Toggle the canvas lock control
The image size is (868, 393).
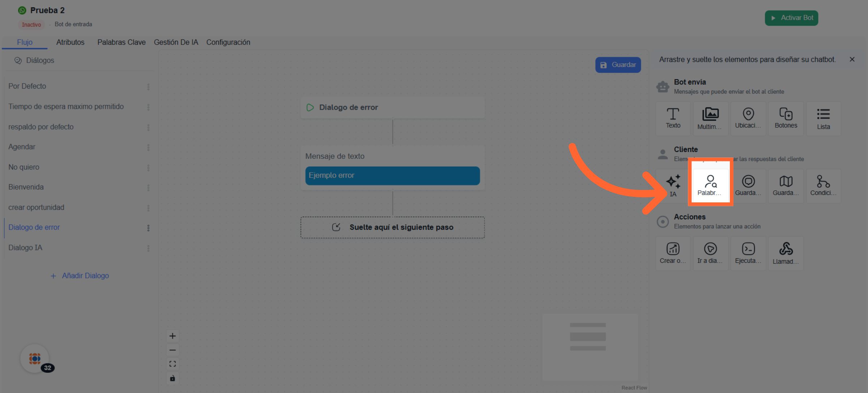click(173, 378)
